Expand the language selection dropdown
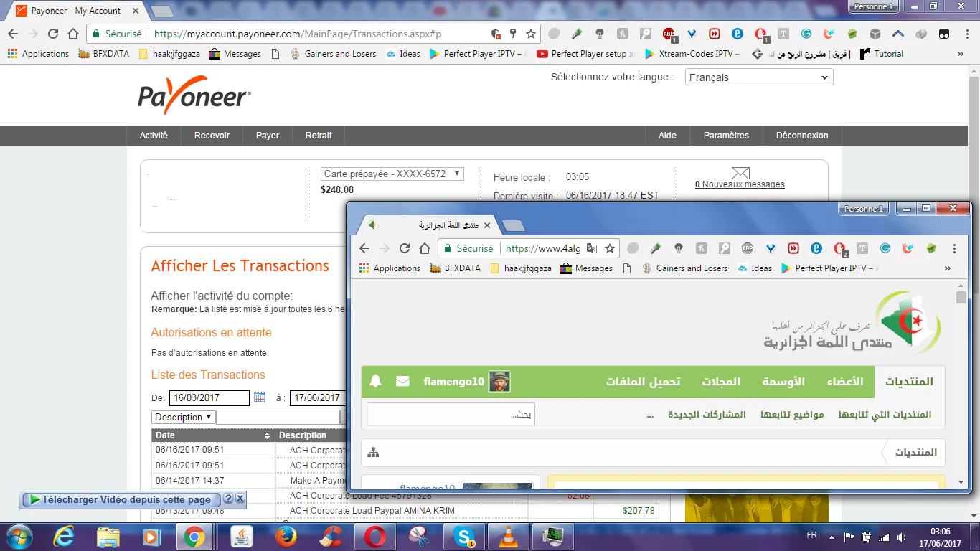 pos(758,77)
